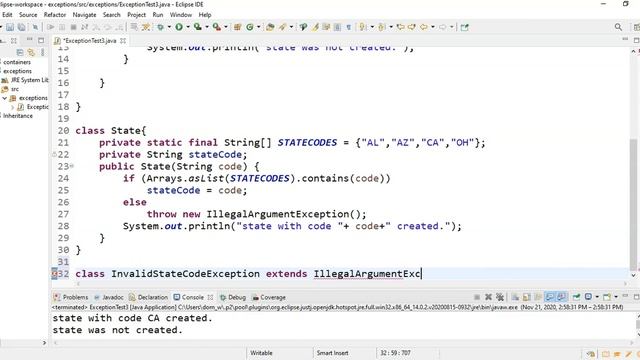Open the Window menu
This screenshot has height=360, width=640.
coord(180,15)
